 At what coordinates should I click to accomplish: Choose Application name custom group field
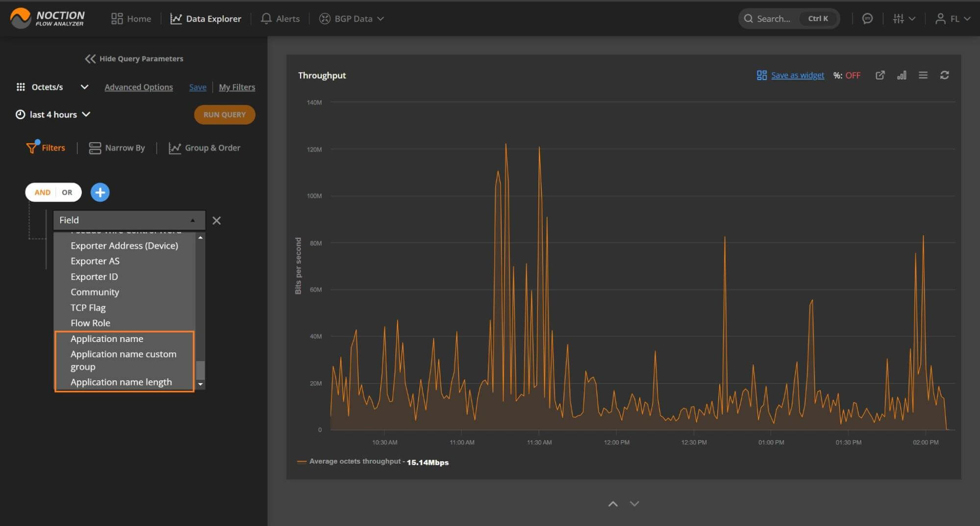124,360
